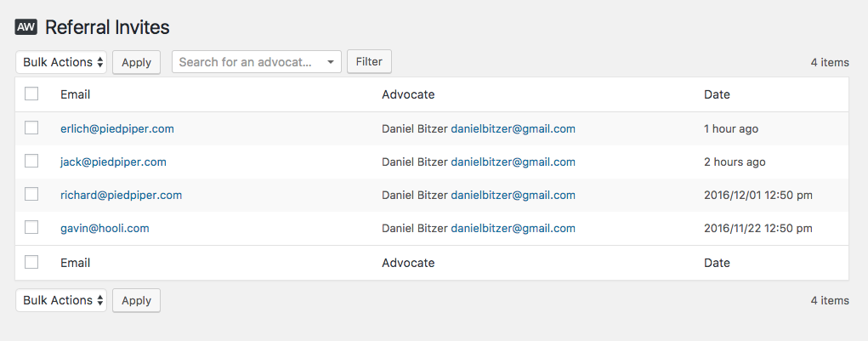
Task: Click the AW AutomateWoo logo icon
Action: (x=26, y=27)
